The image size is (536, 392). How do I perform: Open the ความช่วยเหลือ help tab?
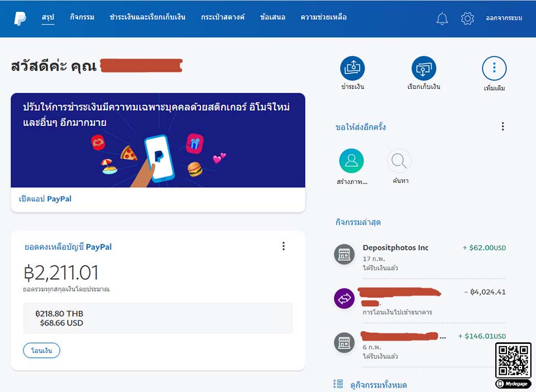pos(323,17)
